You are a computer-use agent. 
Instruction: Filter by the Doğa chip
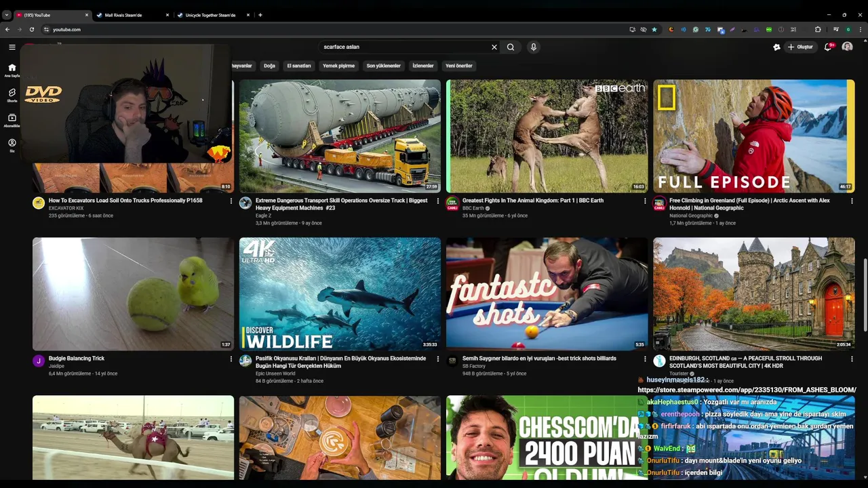click(269, 66)
